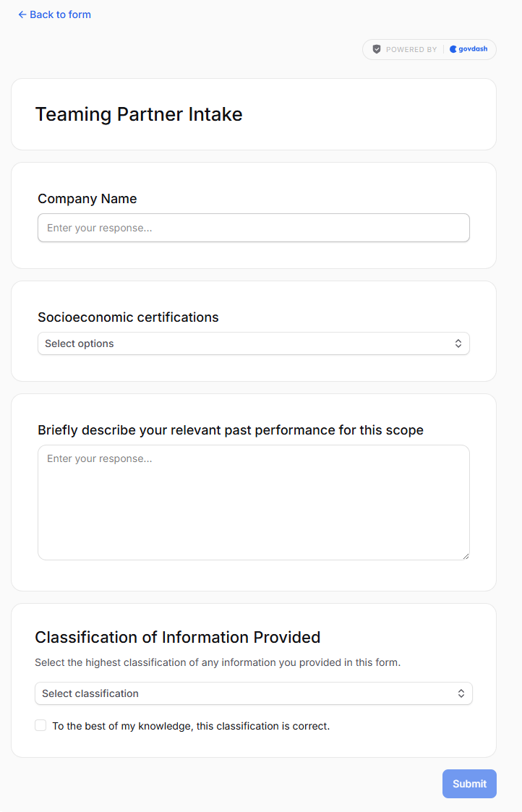Viewport: 522px width, 812px height.
Task: Go back via Back to form link
Action: click(54, 14)
